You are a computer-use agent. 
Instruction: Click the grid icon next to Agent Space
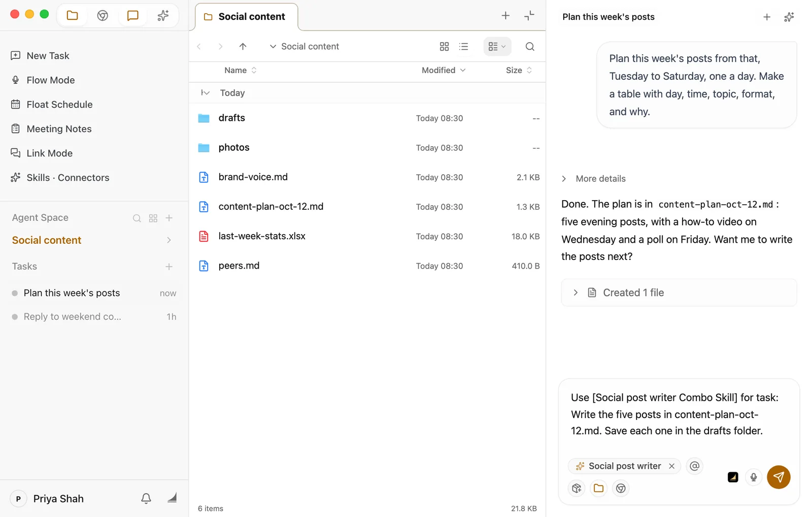coord(153,218)
